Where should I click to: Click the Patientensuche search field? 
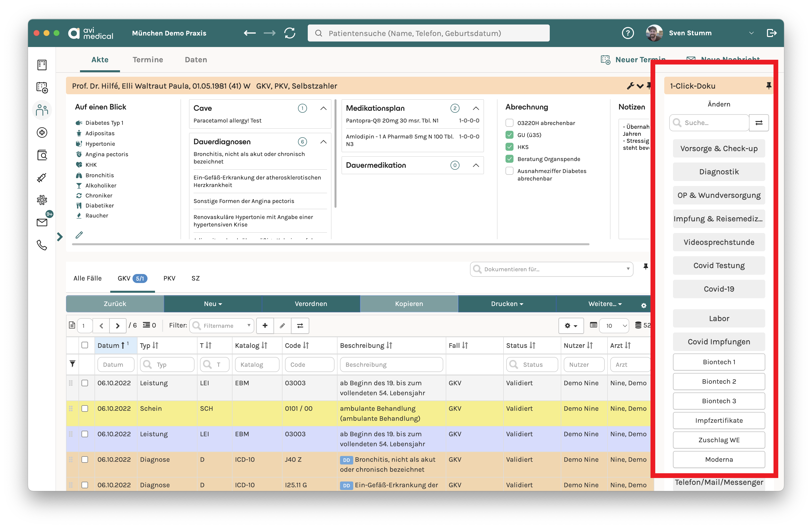[428, 33]
